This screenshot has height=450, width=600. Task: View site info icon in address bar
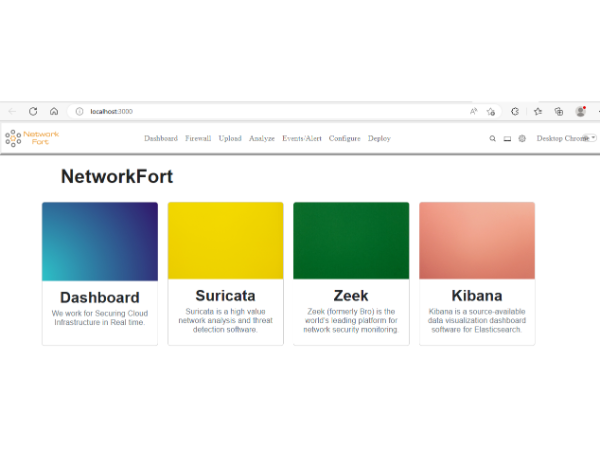point(79,111)
